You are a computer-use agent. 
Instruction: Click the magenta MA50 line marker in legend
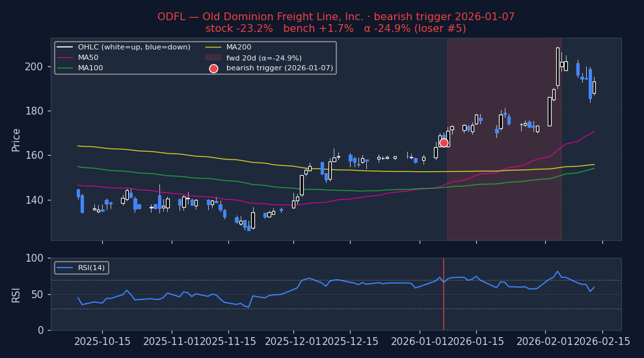point(65,58)
